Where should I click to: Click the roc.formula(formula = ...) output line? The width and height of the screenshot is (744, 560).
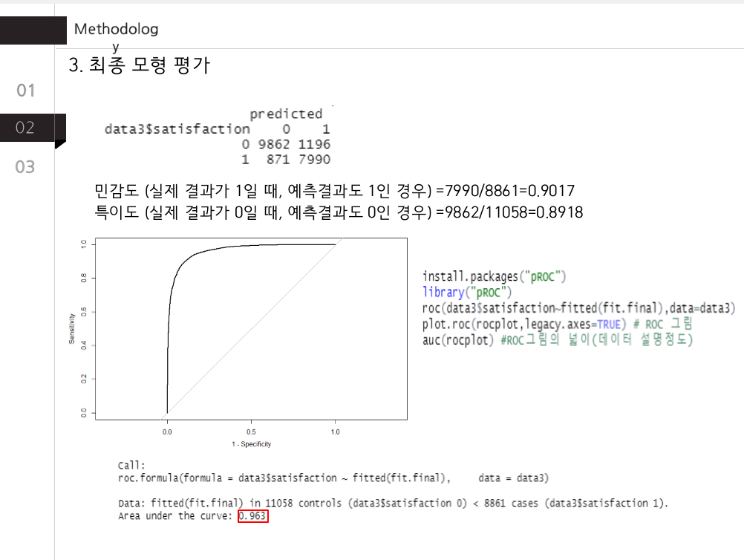(x=333, y=478)
